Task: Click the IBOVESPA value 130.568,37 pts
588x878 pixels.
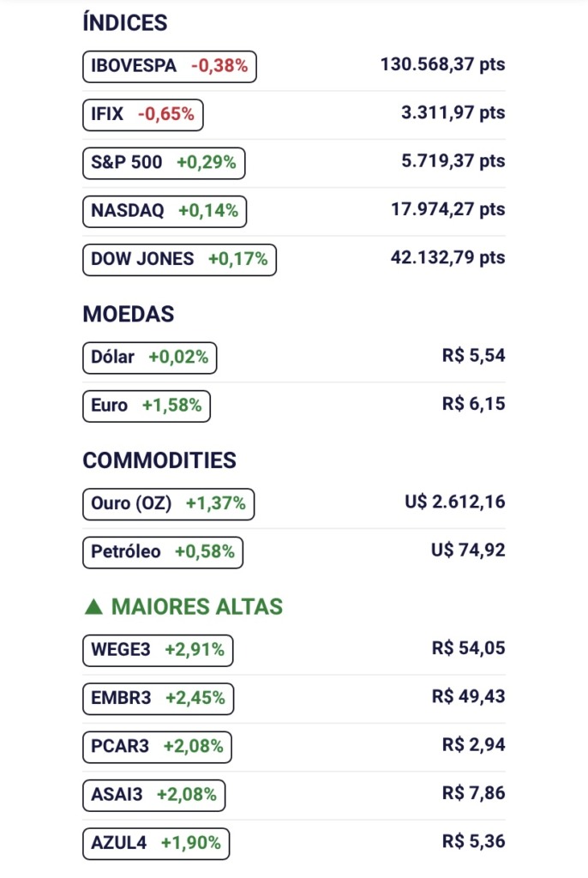Action: [x=442, y=64]
